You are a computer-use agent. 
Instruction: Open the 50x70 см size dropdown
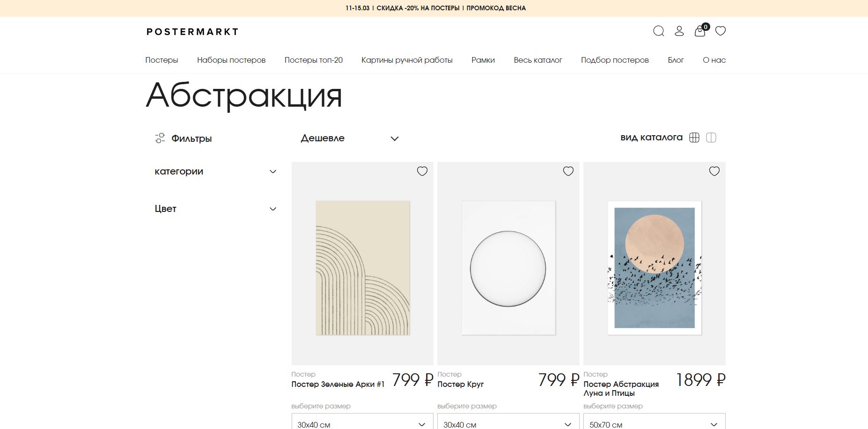pos(655,423)
